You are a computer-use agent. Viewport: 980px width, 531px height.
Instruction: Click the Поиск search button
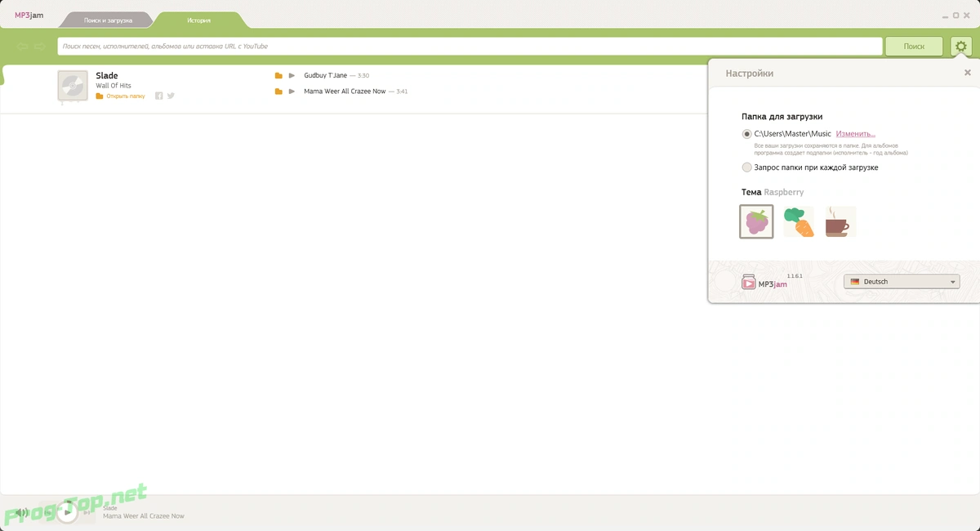click(x=914, y=47)
